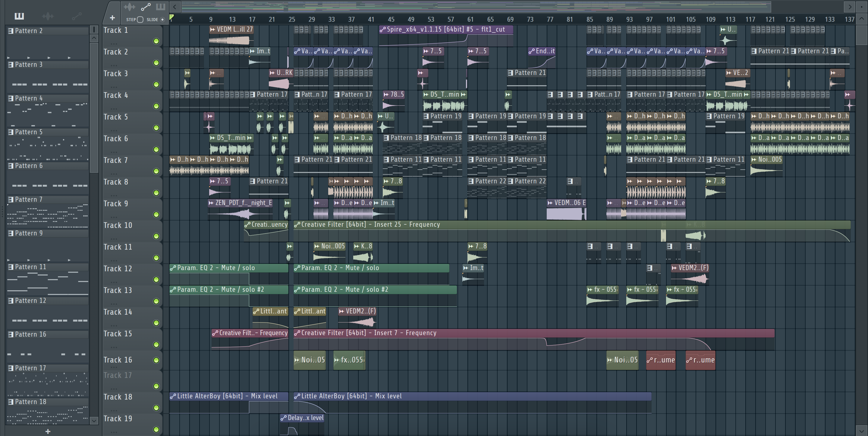Click the green playhead marker at bar 1
Screen dimensions: 868x436
click(x=171, y=17)
